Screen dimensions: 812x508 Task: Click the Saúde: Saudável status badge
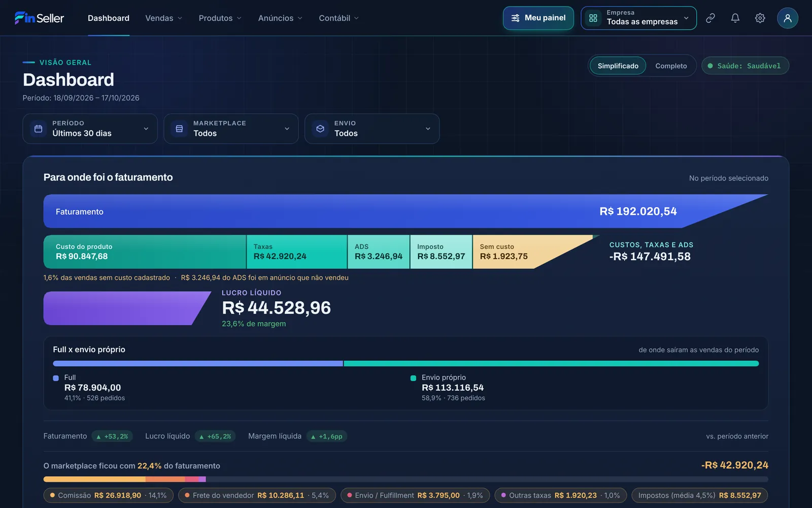pos(745,66)
